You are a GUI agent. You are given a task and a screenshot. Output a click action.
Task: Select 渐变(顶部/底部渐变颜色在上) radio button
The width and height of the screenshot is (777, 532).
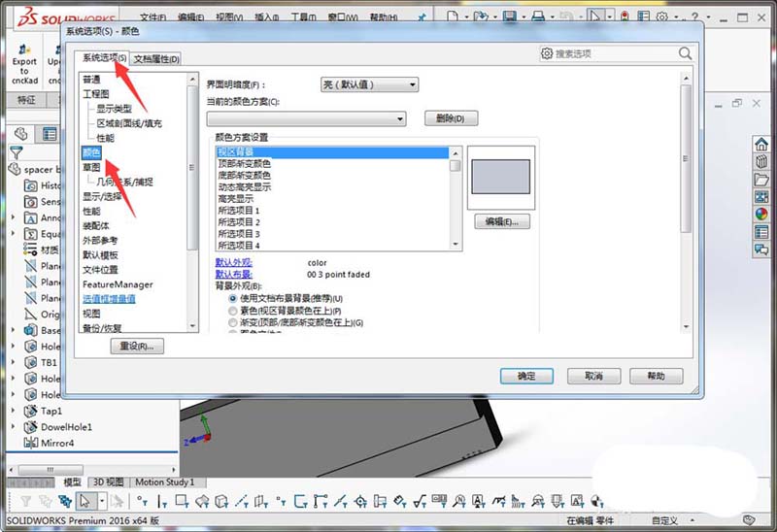click(x=233, y=322)
